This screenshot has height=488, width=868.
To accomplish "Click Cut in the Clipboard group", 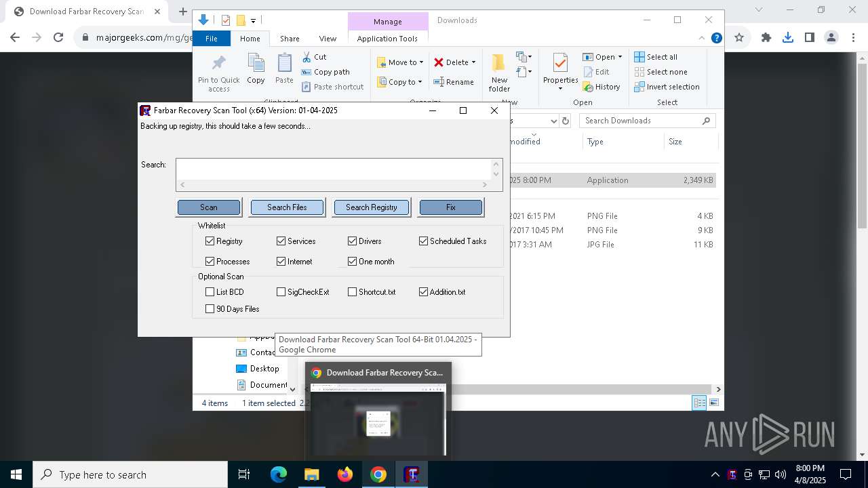I will (314, 57).
